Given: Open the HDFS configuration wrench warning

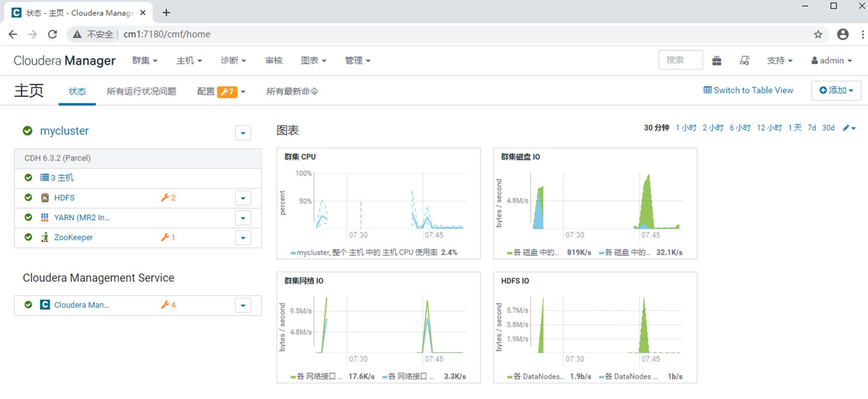Looking at the screenshot, I should tap(168, 198).
